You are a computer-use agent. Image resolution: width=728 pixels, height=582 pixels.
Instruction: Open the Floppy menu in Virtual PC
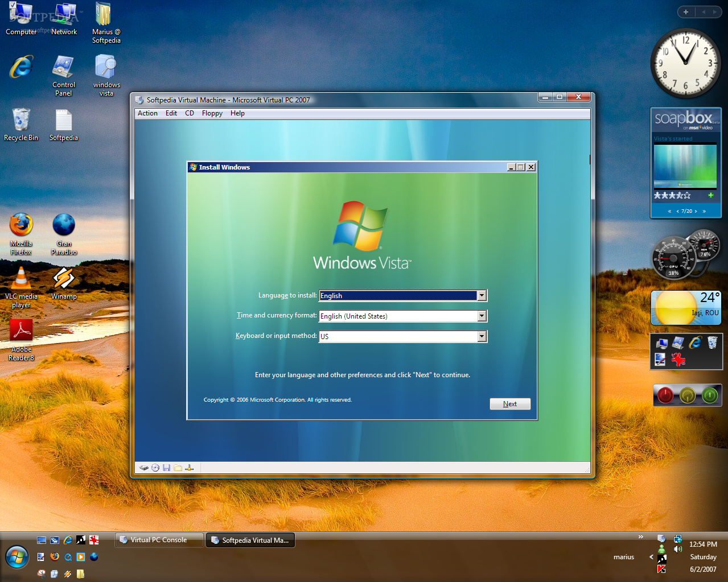(212, 113)
